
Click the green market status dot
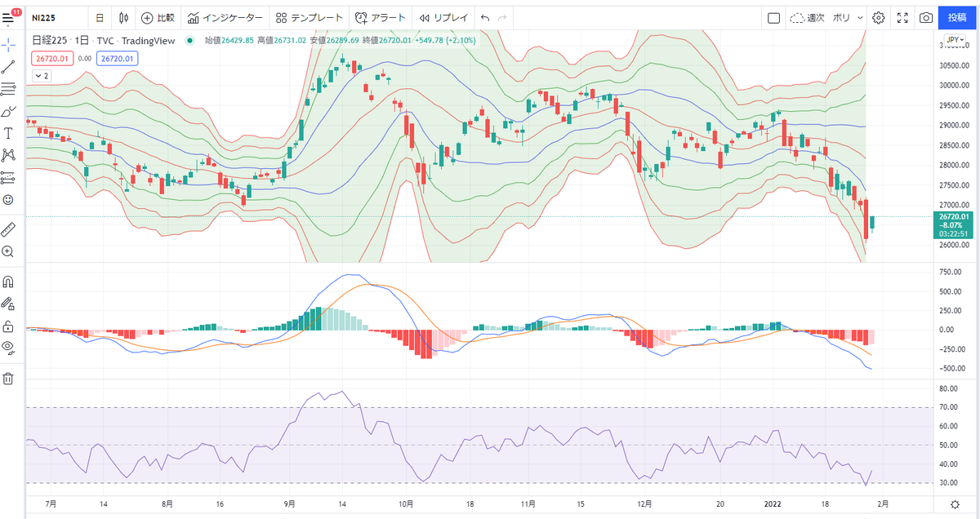(x=190, y=40)
